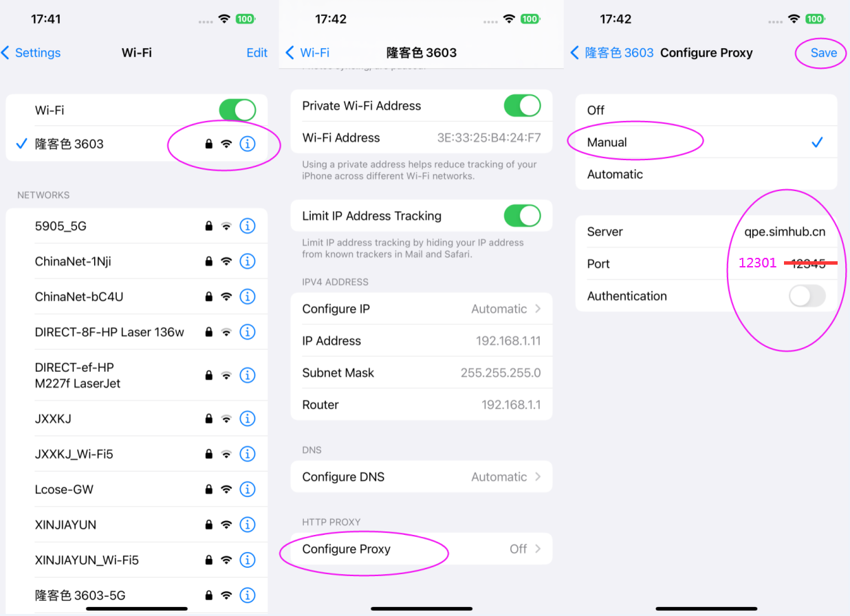Enable the Authentication switch
850x616 pixels.
coord(807,296)
